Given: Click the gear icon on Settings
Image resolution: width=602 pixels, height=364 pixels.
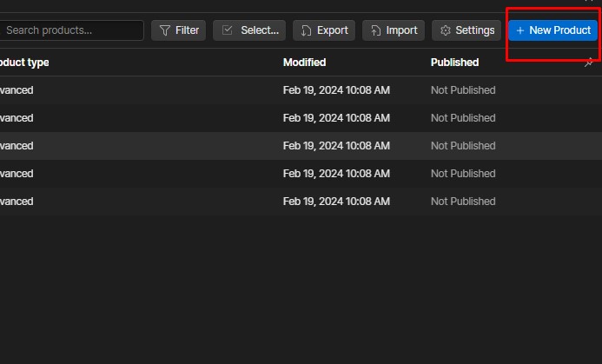Looking at the screenshot, I should (446, 30).
